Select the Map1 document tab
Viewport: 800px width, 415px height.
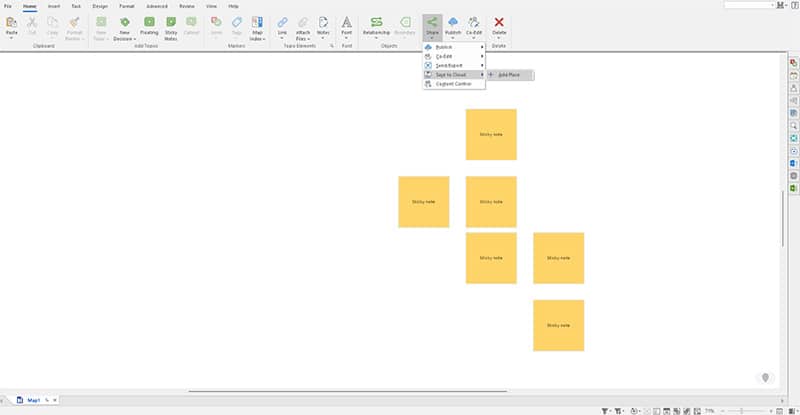32,400
